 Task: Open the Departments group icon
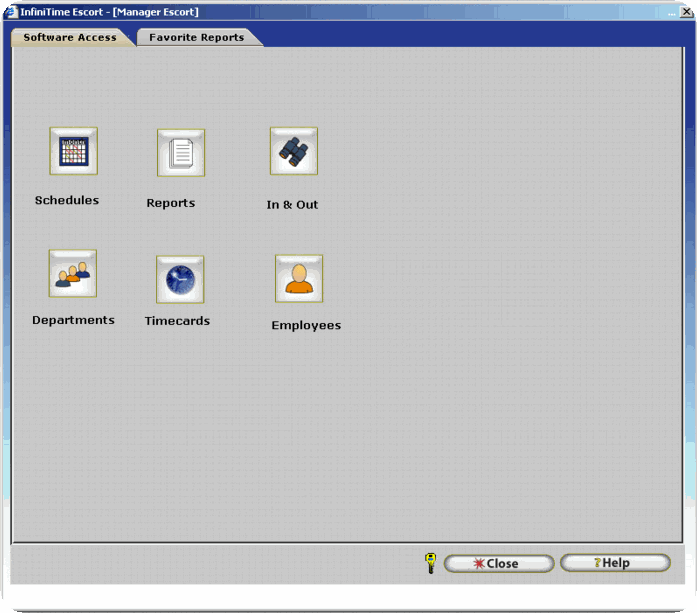[72, 273]
